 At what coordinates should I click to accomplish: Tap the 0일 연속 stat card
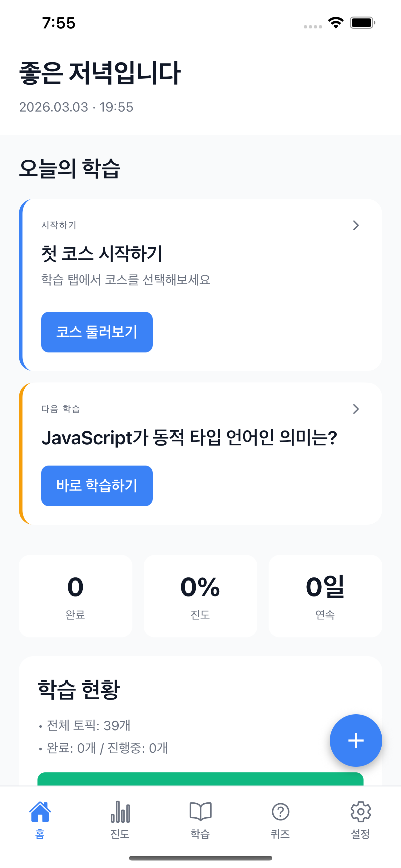(x=325, y=596)
